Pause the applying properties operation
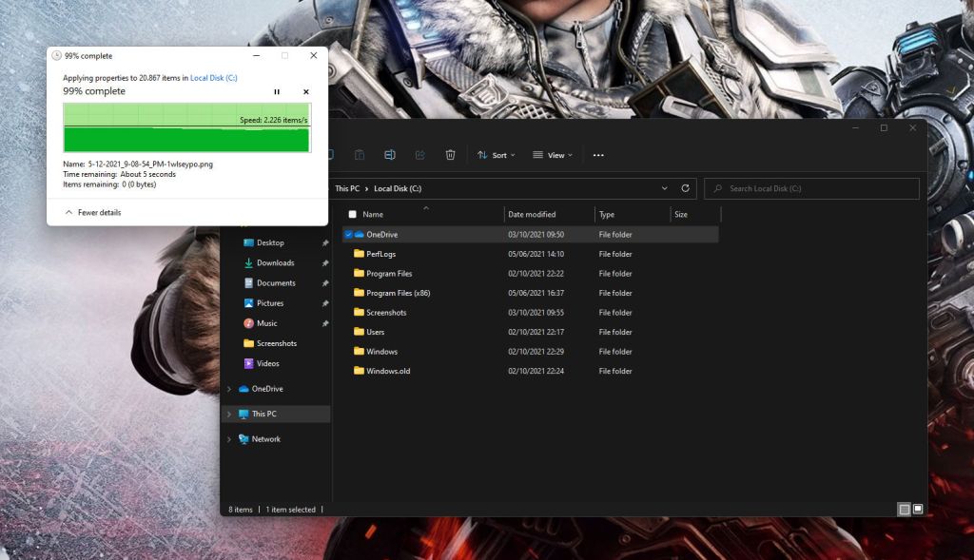 pyautogui.click(x=277, y=92)
